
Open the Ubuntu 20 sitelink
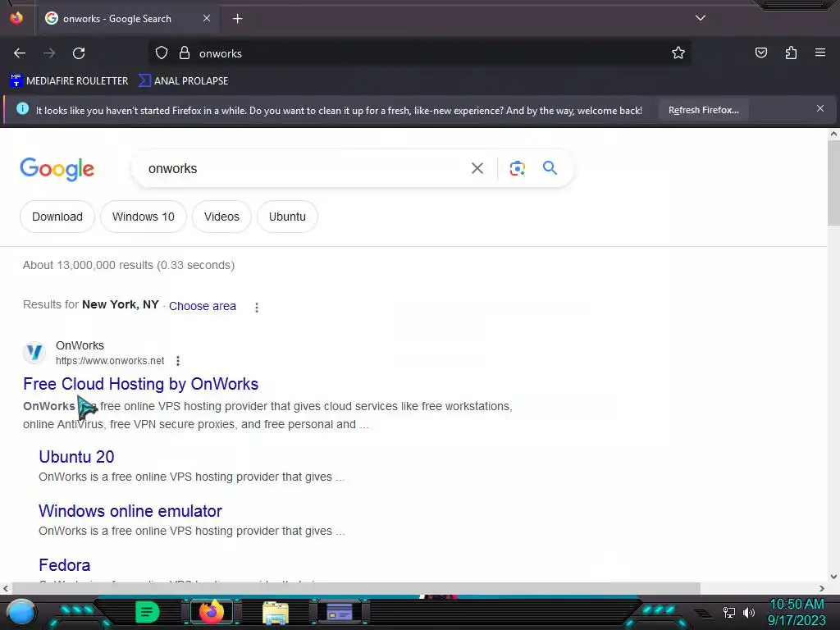[76, 457]
